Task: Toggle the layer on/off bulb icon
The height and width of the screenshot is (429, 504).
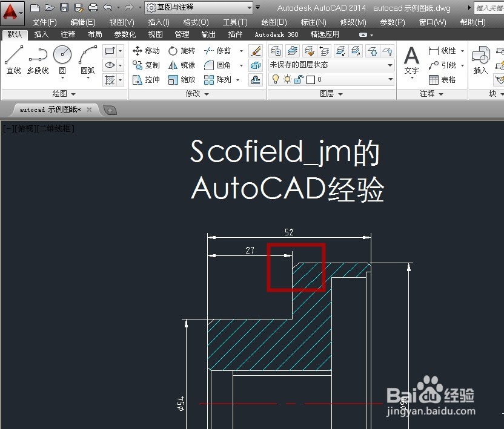Action: click(276, 78)
